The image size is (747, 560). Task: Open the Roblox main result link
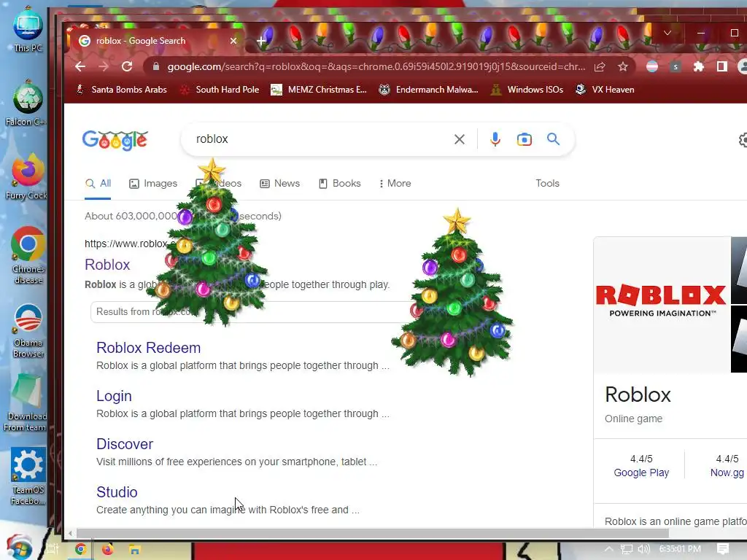click(107, 265)
